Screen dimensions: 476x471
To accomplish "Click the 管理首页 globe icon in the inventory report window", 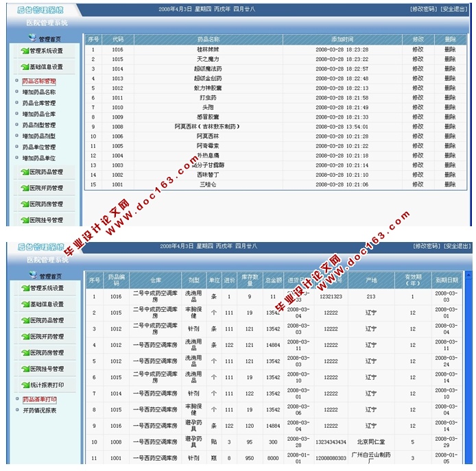I will click(x=33, y=275).
